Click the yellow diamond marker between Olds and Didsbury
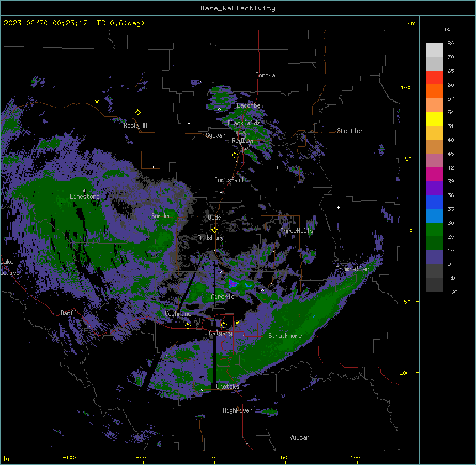This screenshot has width=476, height=465. coord(214,230)
